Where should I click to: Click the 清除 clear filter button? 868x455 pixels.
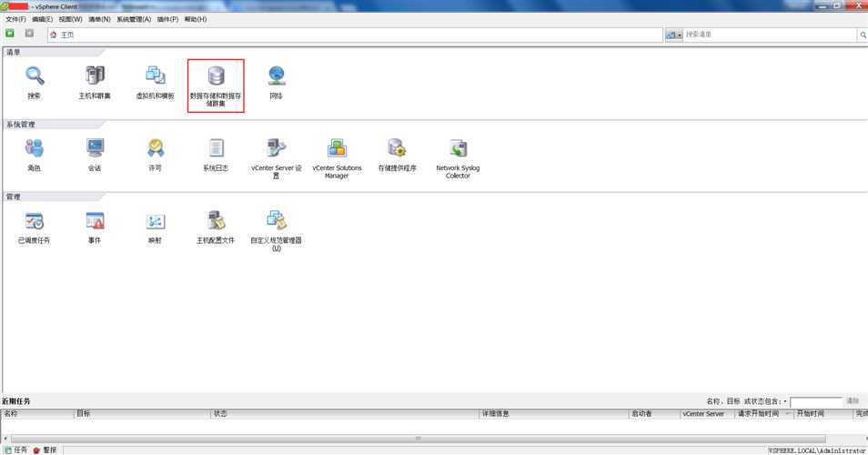click(x=853, y=400)
